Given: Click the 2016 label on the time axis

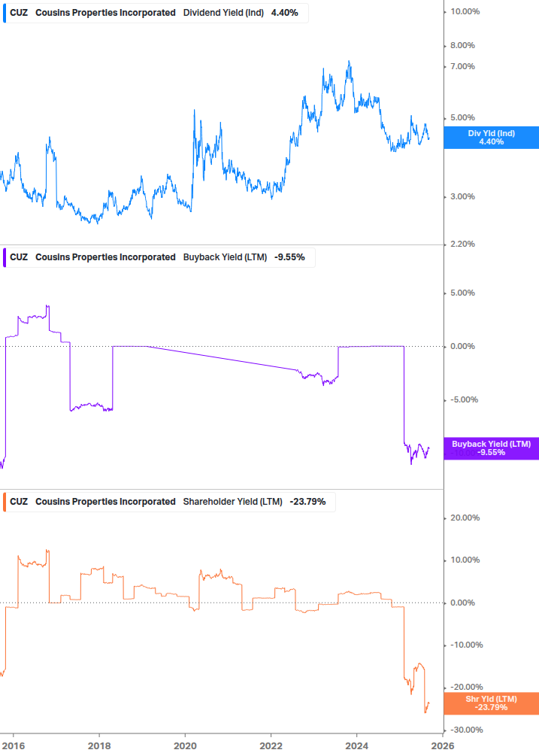Looking at the screenshot, I should tap(13, 746).
